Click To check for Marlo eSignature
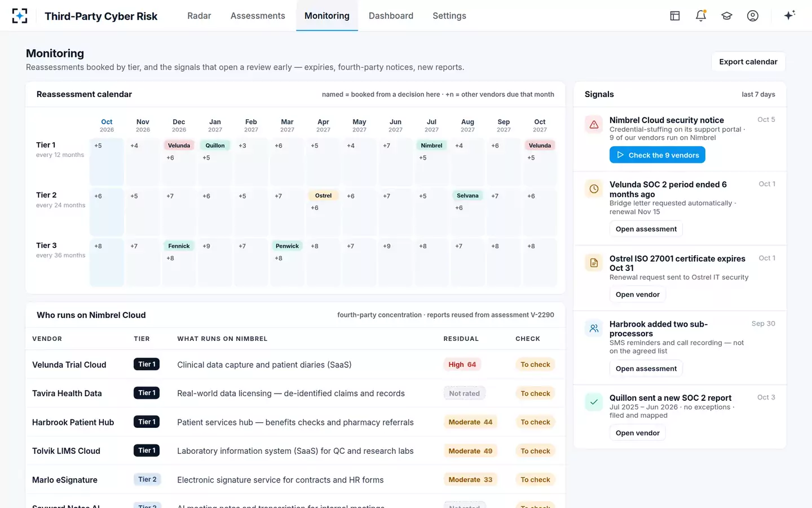This screenshot has width=812, height=508. click(x=535, y=480)
